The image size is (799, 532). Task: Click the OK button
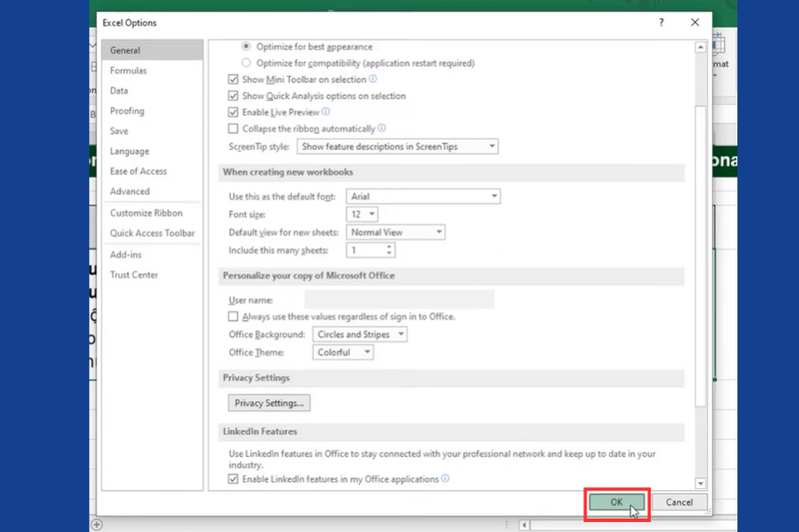coord(616,502)
